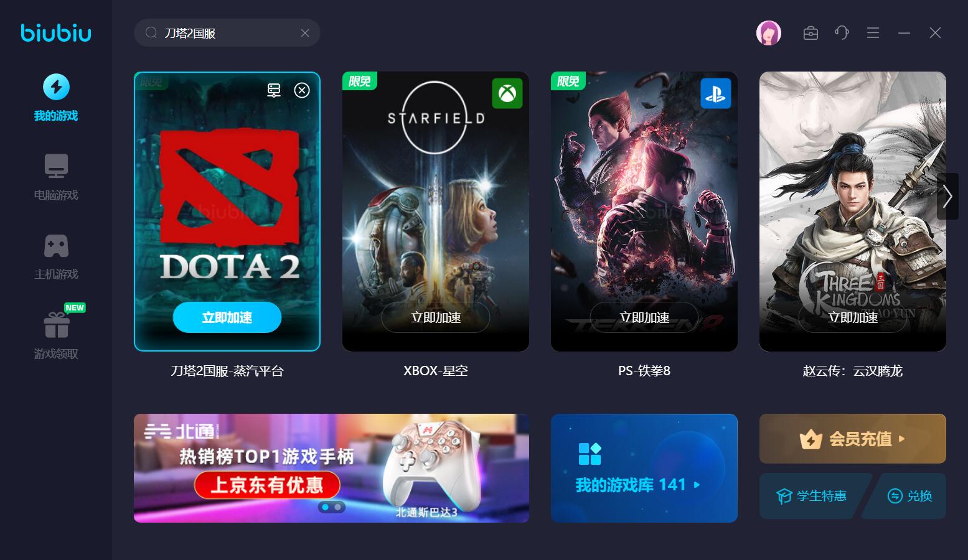
Task: Open 会员充值 membership recharge button
Action: [x=853, y=439]
